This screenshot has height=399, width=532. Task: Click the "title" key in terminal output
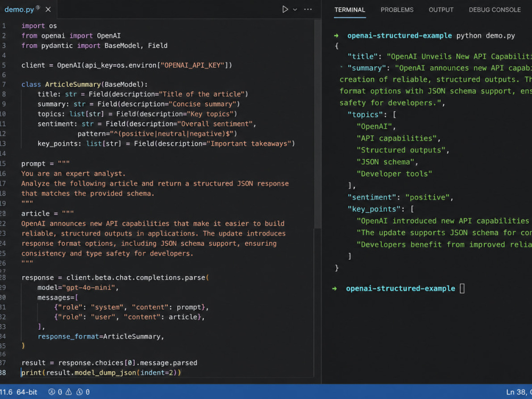pyautogui.click(x=363, y=56)
